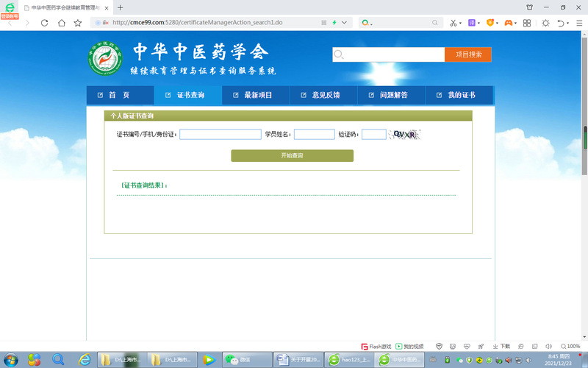588x368 pixels.
Task: Switch to the 关于开展20... Word document
Action: pos(298,360)
